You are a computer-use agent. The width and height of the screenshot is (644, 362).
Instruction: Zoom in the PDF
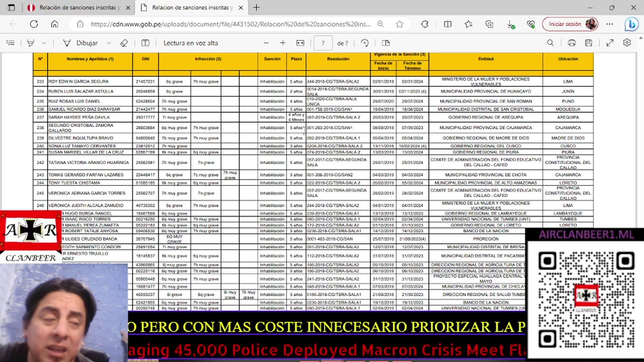[283, 43]
